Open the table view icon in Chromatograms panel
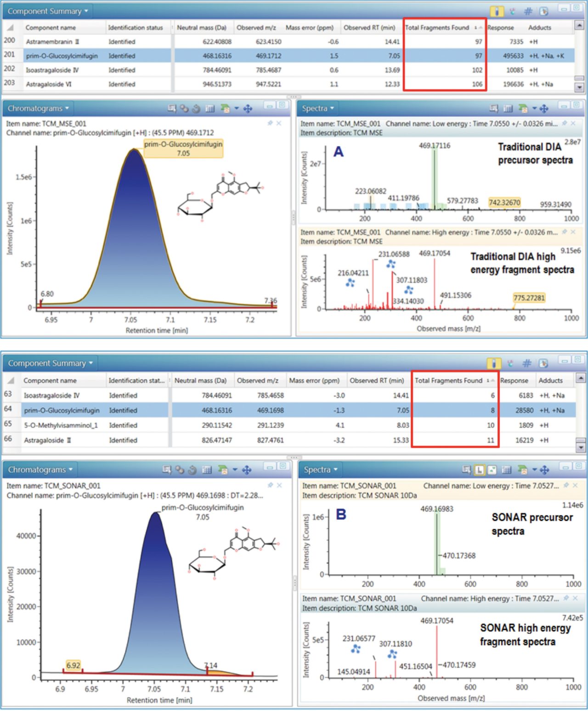 [209, 109]
